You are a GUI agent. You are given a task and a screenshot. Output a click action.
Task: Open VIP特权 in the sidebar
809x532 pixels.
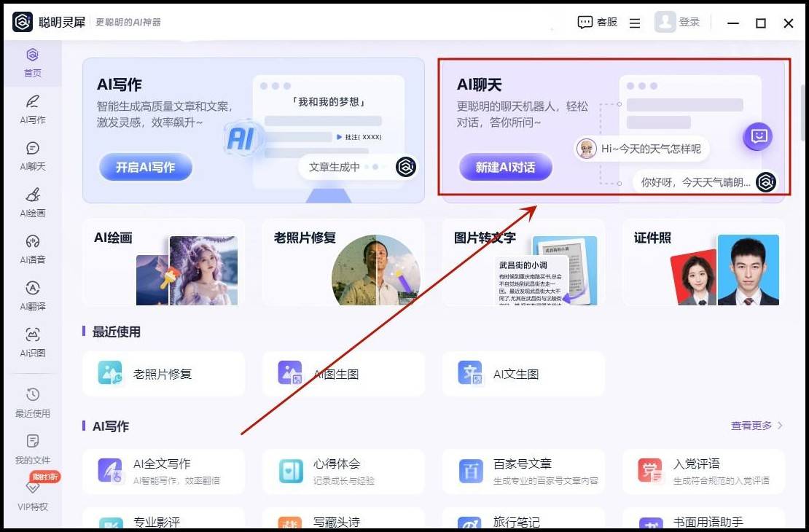click(32, 496)
